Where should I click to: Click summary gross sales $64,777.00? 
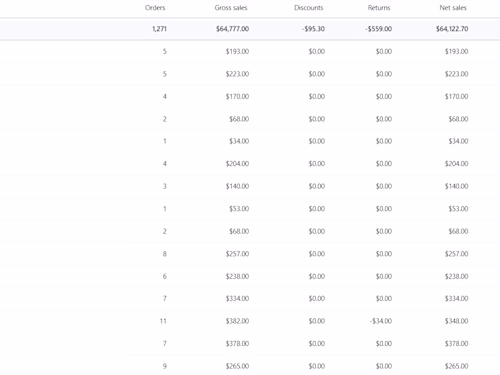[232, 29]
